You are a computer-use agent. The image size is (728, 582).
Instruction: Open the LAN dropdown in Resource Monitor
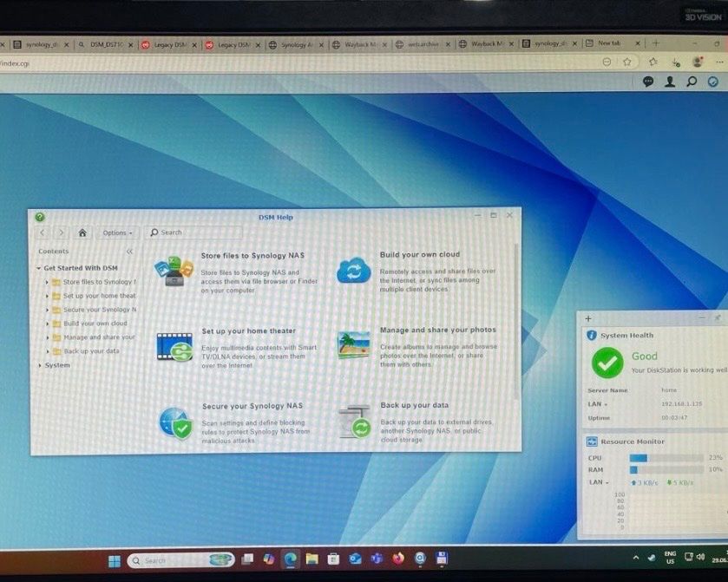click(x=599, y=482)
